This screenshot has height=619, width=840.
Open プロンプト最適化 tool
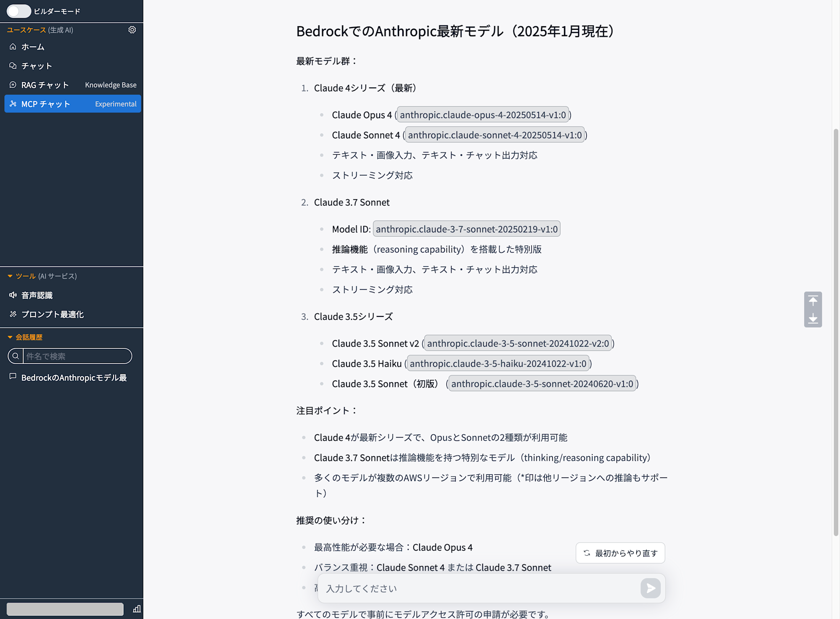[x=73, y=314]
